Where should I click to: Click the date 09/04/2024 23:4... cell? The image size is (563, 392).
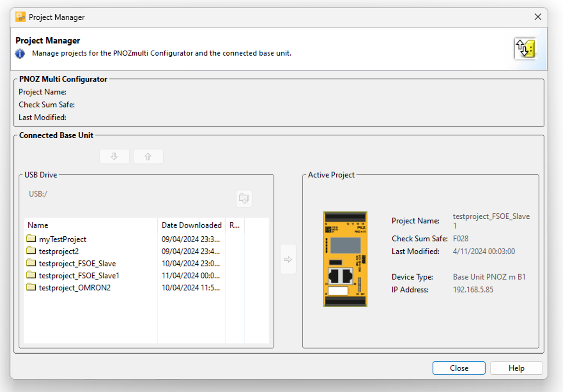[191, 251]
